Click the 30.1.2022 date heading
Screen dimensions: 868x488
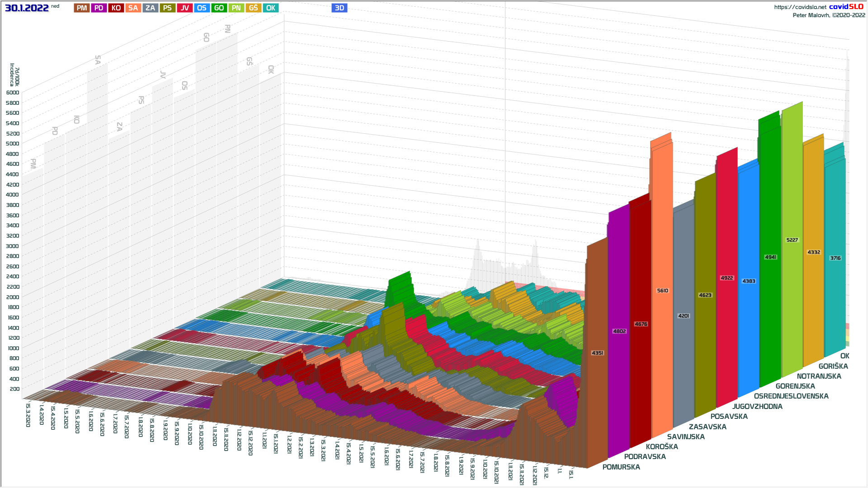click(27, 8)
